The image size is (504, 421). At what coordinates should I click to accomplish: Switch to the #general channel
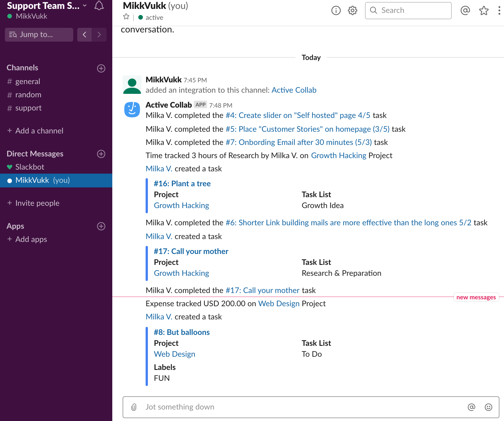[x=28, y=82]
